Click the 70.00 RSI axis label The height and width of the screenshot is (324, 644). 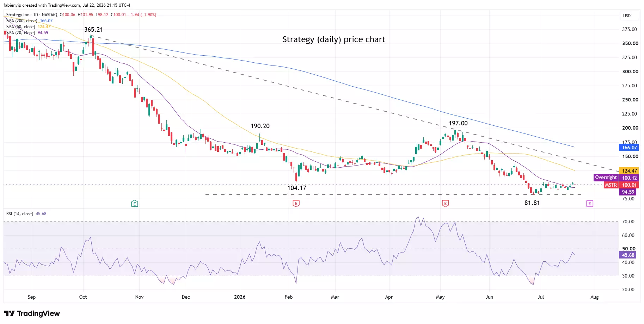click(x=628, y=222)
